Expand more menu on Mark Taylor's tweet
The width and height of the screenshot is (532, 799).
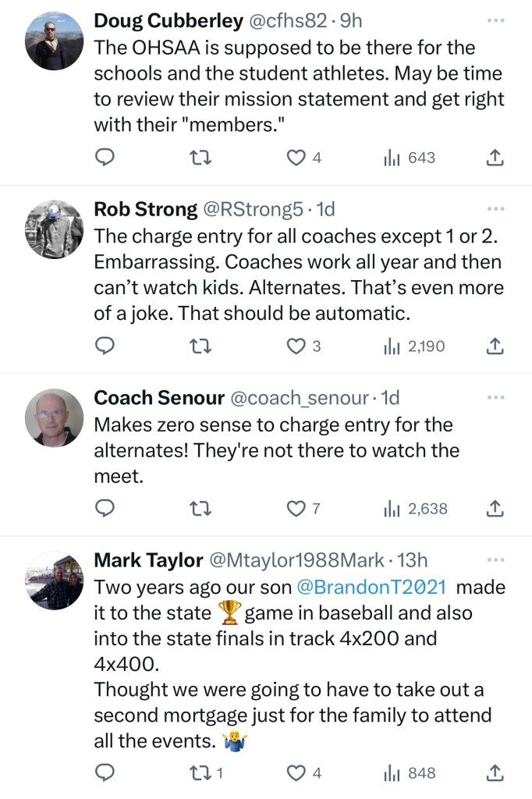495,560
